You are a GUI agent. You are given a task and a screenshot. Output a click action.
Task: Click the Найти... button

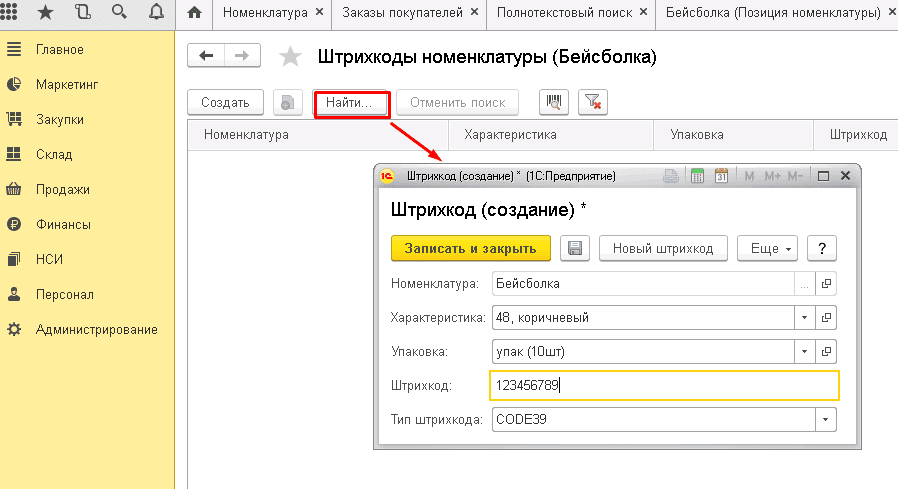[x=350, y=102]
